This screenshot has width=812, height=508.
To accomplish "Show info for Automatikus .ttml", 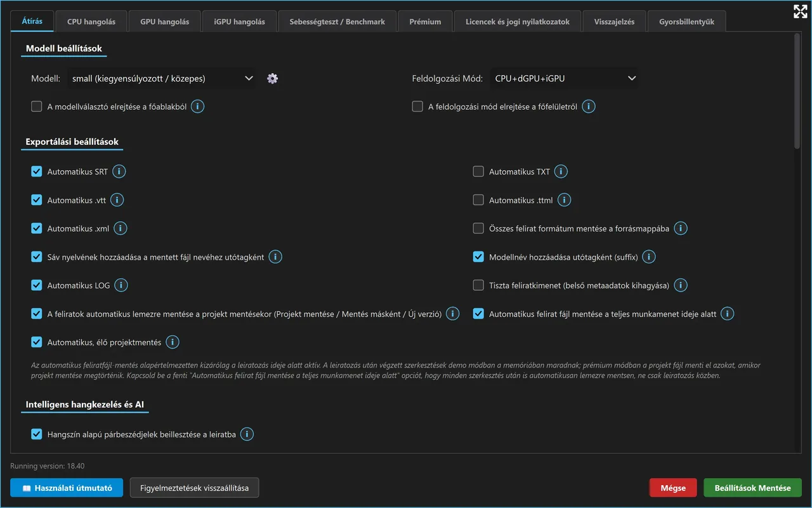I will 564,200.
